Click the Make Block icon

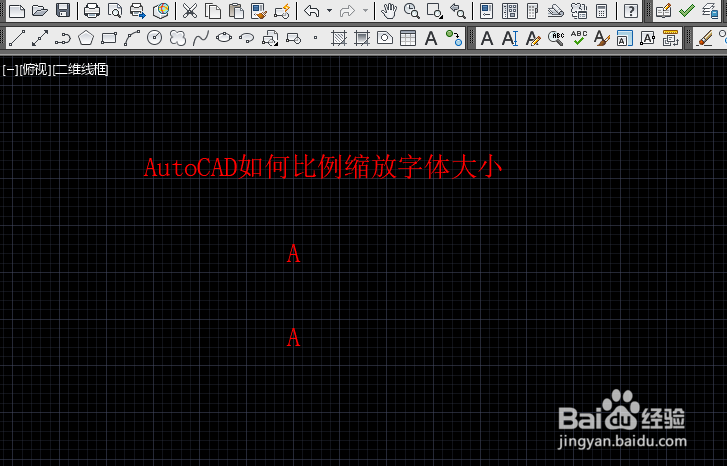(293, 38)
